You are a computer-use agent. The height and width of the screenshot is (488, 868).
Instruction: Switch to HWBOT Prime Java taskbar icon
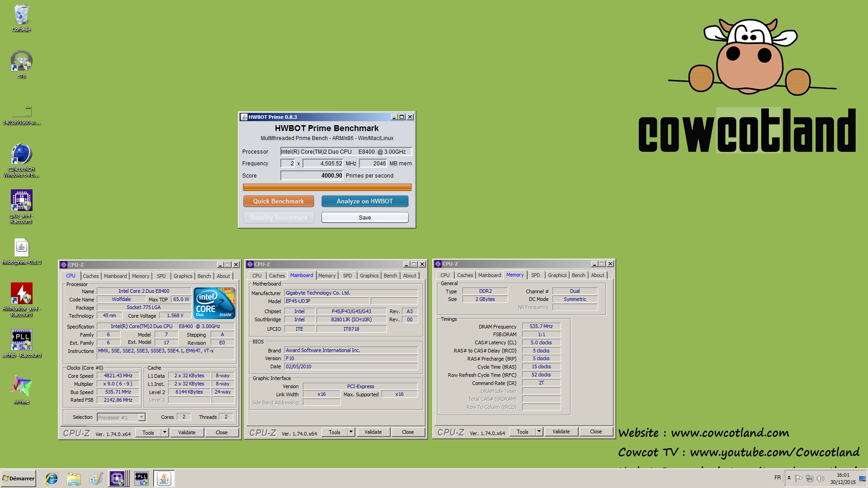(164, 479)
